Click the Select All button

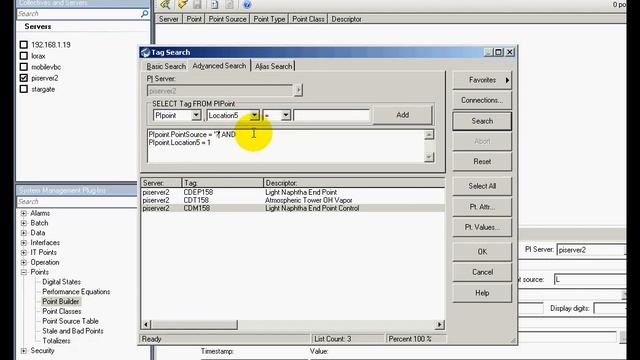482,186
